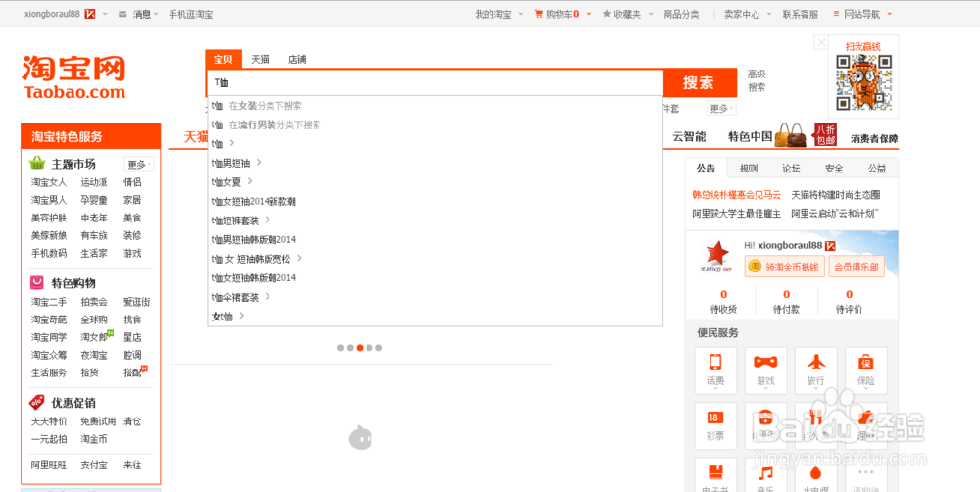Expand the t恤短裤套装 suggestion arrow
The width and height of the screenshot is (980, 492).
[267, 221]
